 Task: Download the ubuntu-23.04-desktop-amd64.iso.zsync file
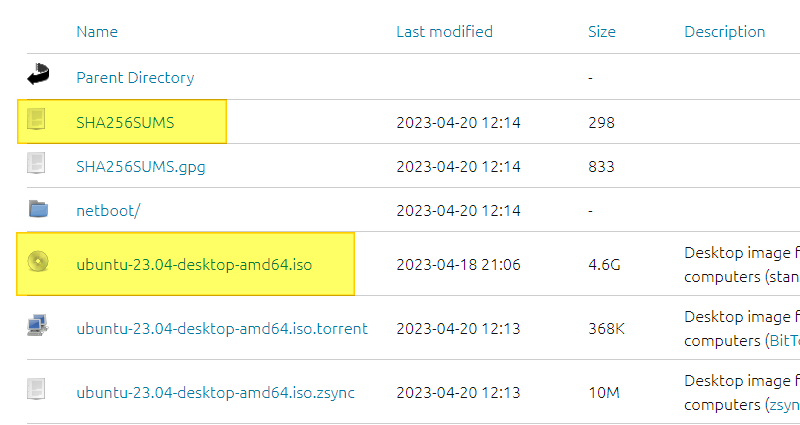(215, 393)
